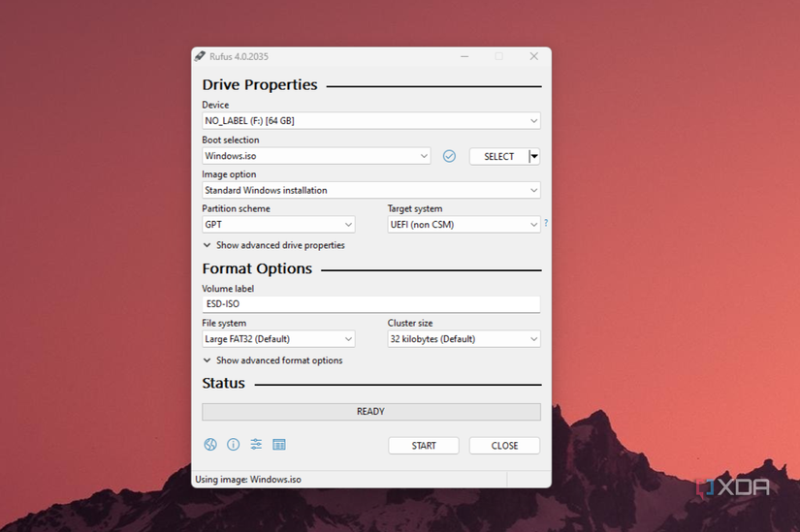Open the Partition scheme GPT dropdown
Screen dimensions: 800x532
[278, 225]
